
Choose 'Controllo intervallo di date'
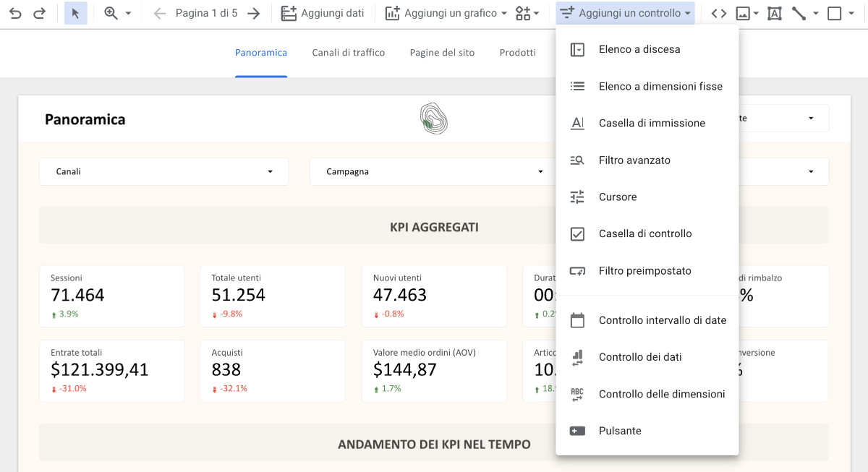(x=647, y=320)
